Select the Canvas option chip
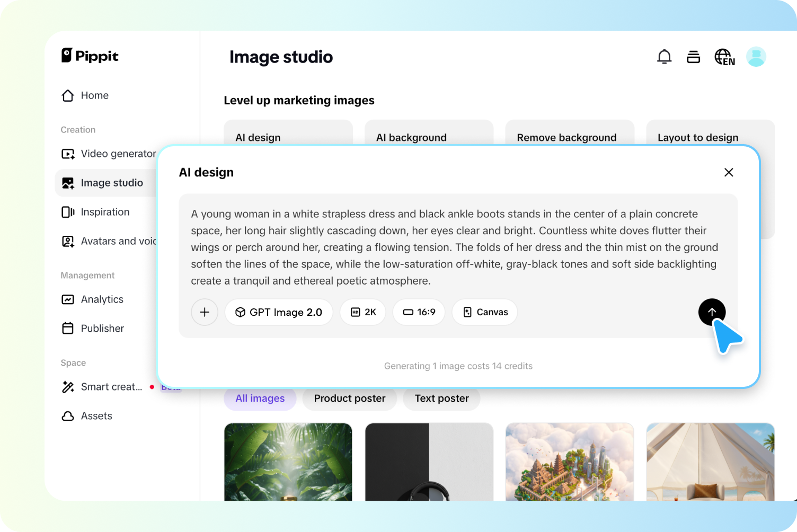Image resolution: width=797 pixels, height=532 pixels. (x=484, y=312)
